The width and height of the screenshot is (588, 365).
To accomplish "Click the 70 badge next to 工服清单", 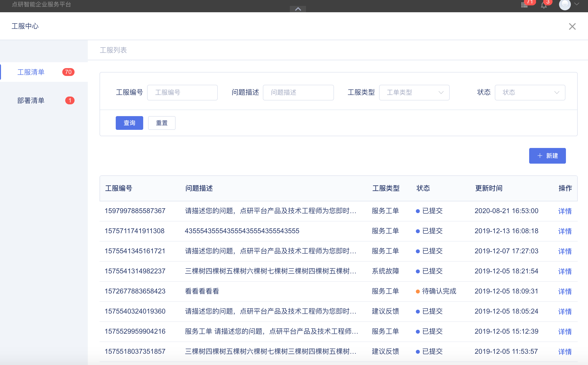I will coord(68,72).
